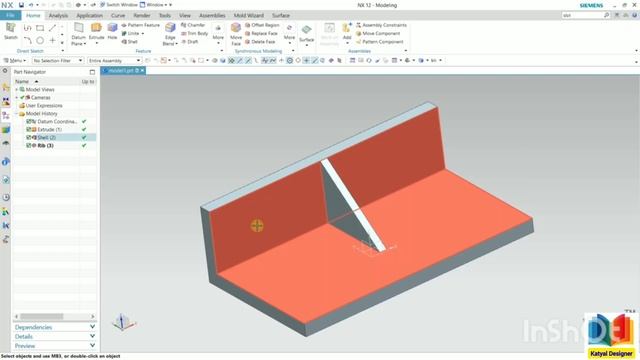Select the Rectangle sketch tool
The image size is (640, 360).
tap(40, 28)
